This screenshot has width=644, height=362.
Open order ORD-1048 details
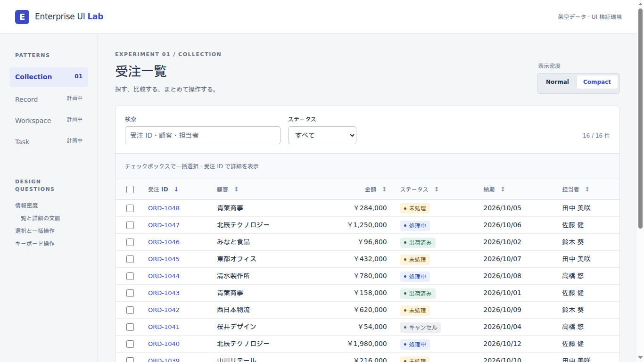[164, 208]
